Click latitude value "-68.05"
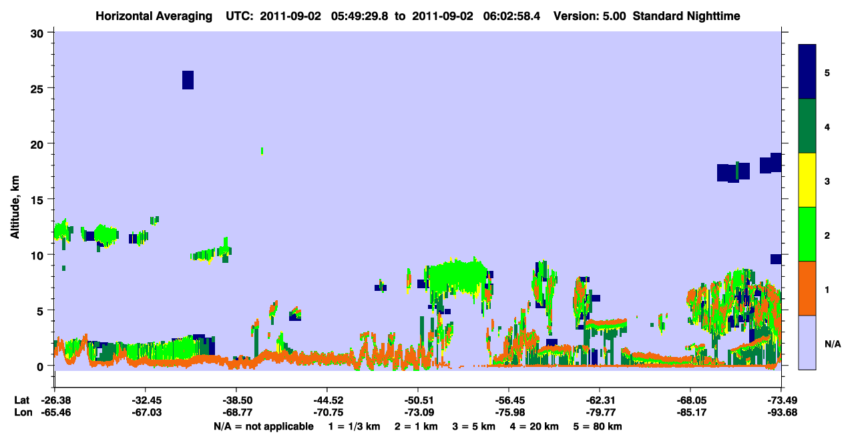 tap(690, 400)
